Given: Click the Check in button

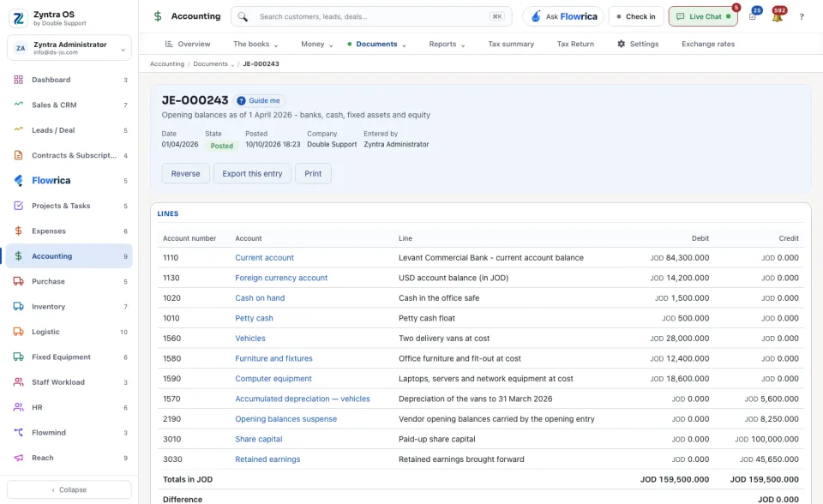Looking at the screenshot, I should click(x=636, y=16).
